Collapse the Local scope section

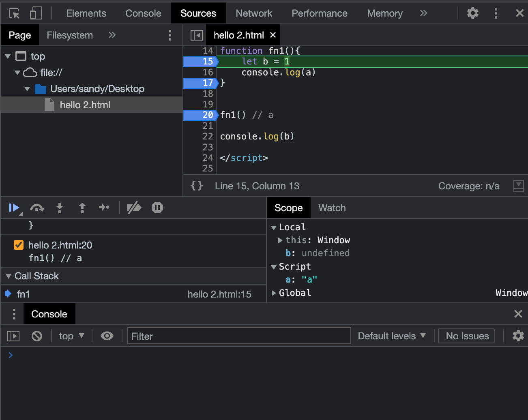point(274,228)
